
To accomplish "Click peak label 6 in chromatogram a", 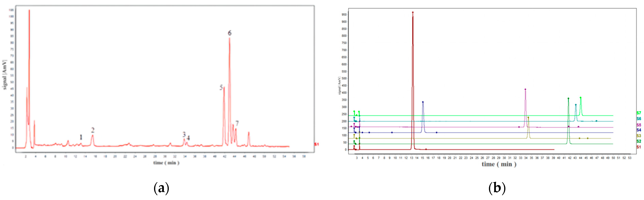I will click(x=229, y=33).
